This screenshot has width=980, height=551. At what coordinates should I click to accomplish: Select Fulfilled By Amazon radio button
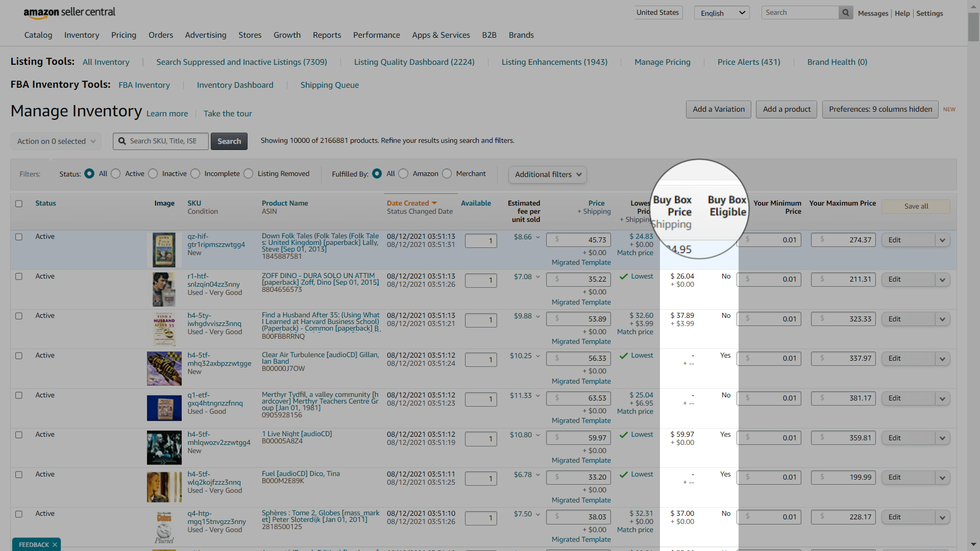coord(403,174)
